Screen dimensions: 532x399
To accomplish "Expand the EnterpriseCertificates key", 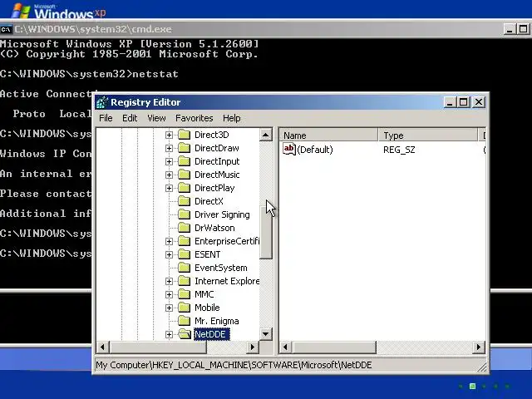I will click(169, 242).
